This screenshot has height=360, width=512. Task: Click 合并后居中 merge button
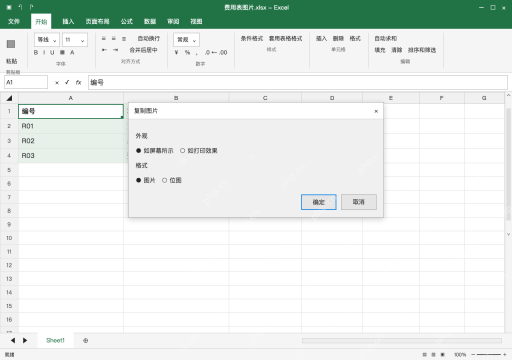pyautogui.click(x=143, y=50)
